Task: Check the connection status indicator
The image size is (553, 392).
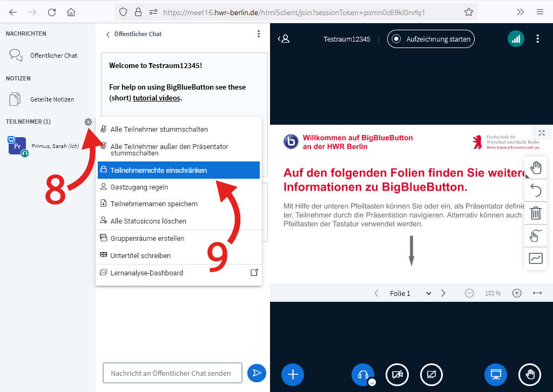Action: [x=516, y=38]
